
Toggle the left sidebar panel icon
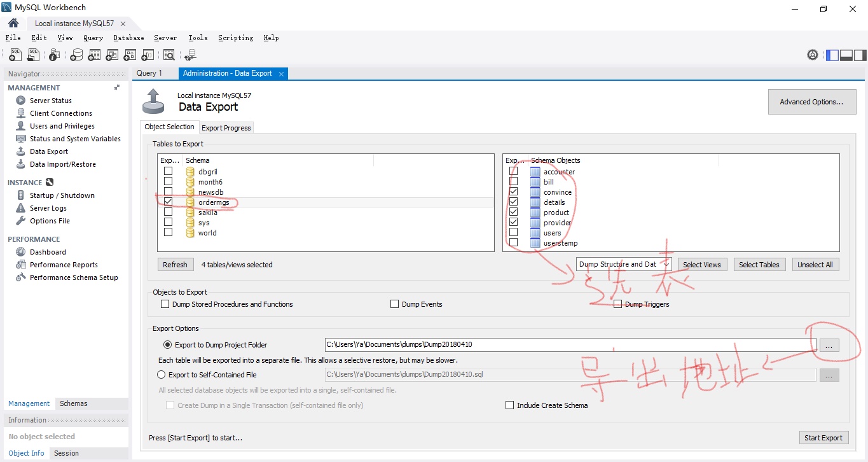[832, 55]
